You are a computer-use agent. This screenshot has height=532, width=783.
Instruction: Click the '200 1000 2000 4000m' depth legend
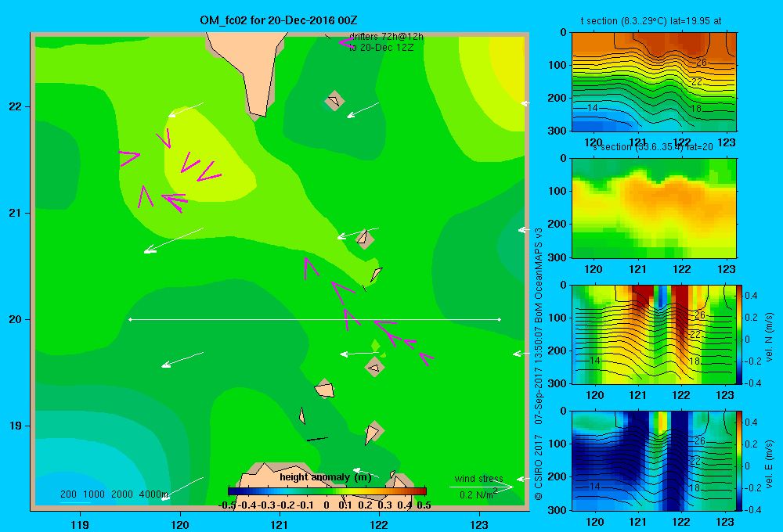[x=114, y=494]
